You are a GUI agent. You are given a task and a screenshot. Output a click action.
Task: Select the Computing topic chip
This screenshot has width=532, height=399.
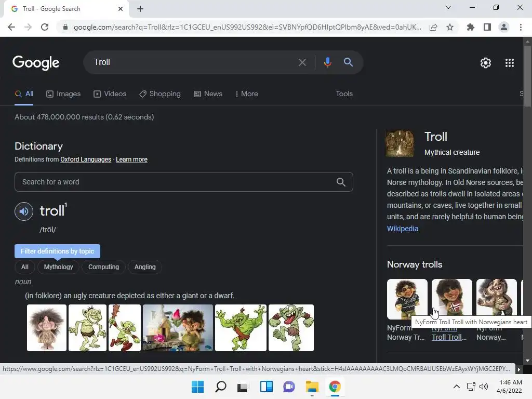(103, 267)
